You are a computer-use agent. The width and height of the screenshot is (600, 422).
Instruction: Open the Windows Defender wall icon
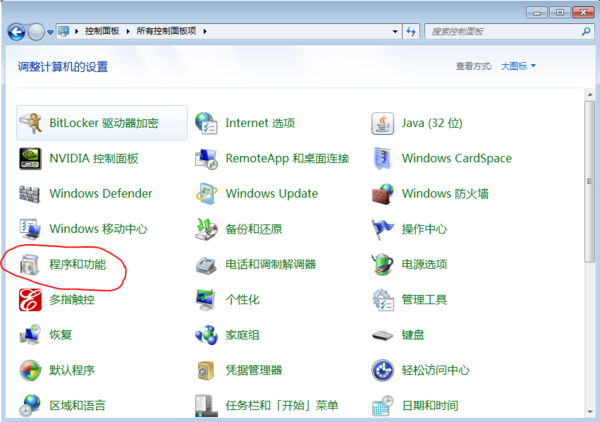30,194
